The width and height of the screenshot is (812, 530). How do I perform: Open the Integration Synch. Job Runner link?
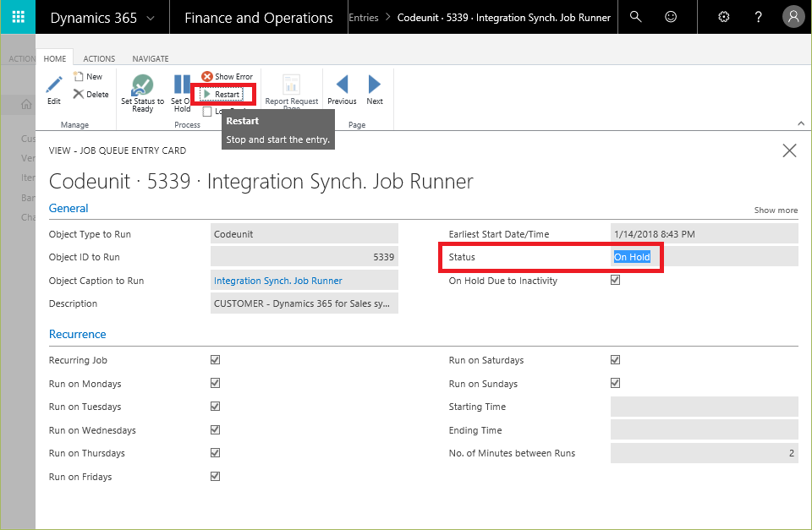coord(277,281)
